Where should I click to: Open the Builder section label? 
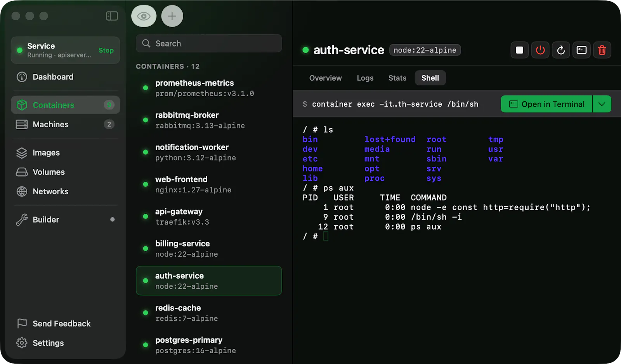point(46,220)
